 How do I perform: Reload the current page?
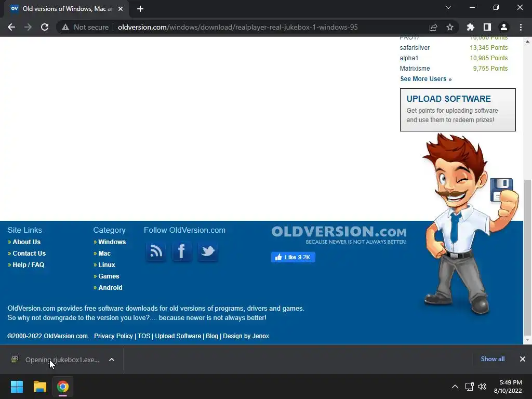tap(45, 27)
